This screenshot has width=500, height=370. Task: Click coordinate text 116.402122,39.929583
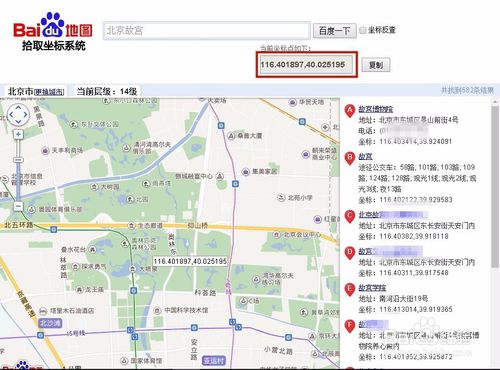pos(416,200)
